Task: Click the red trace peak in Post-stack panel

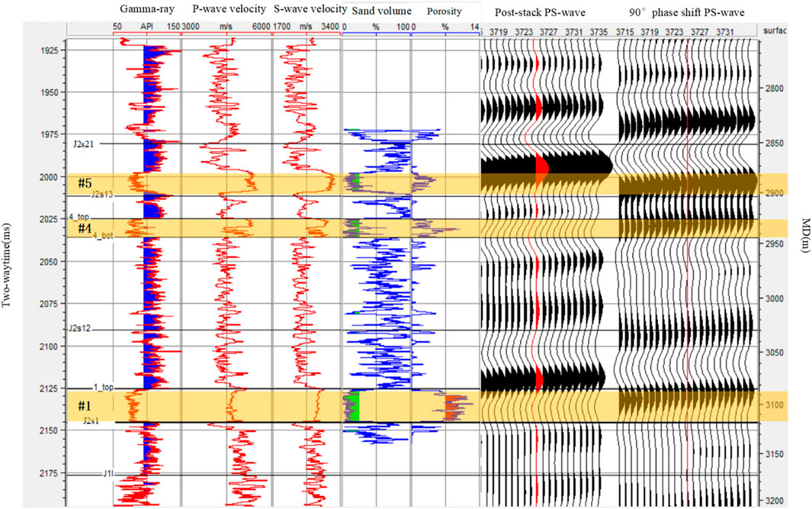Action: [541, 167]
